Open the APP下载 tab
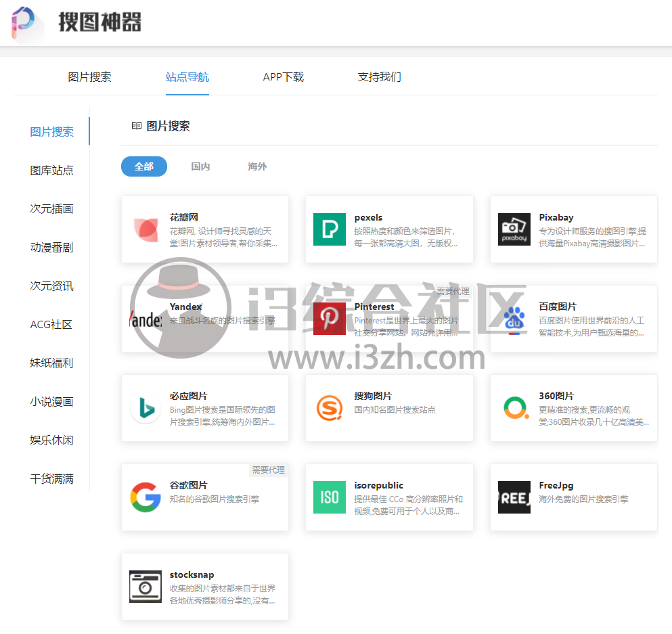This screenshot has width=672, height=634. (x=284, y=77)
